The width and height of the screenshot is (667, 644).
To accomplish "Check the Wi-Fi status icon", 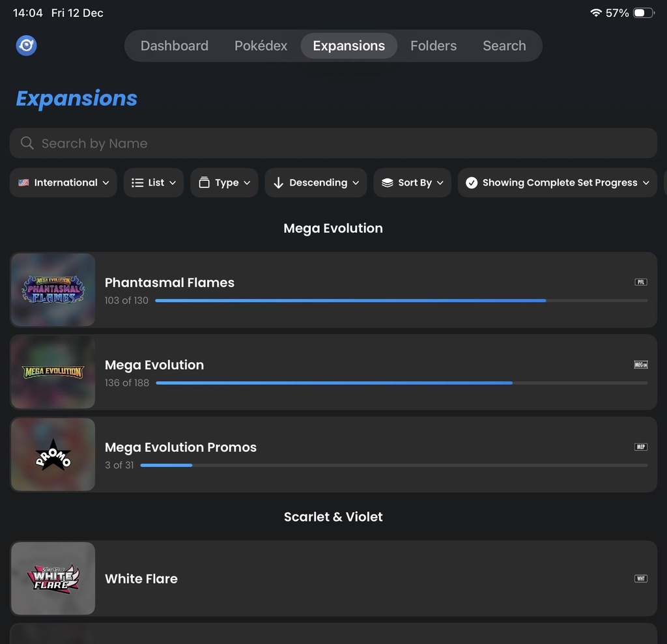I will [595, 13].
